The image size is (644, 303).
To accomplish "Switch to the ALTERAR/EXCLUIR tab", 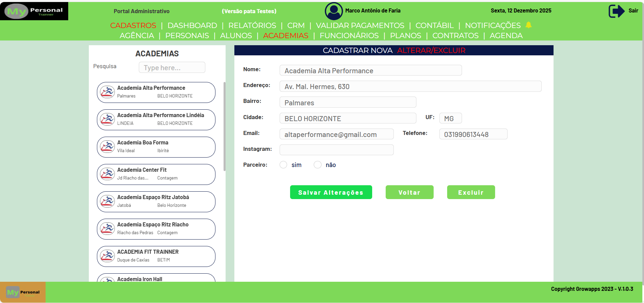I will [431, 50].
